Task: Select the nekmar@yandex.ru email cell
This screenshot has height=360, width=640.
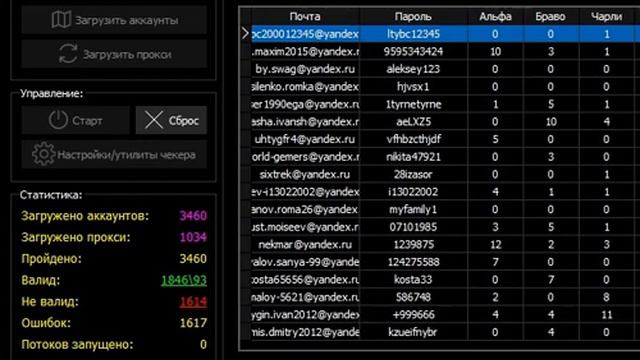Action: (305, 244)
